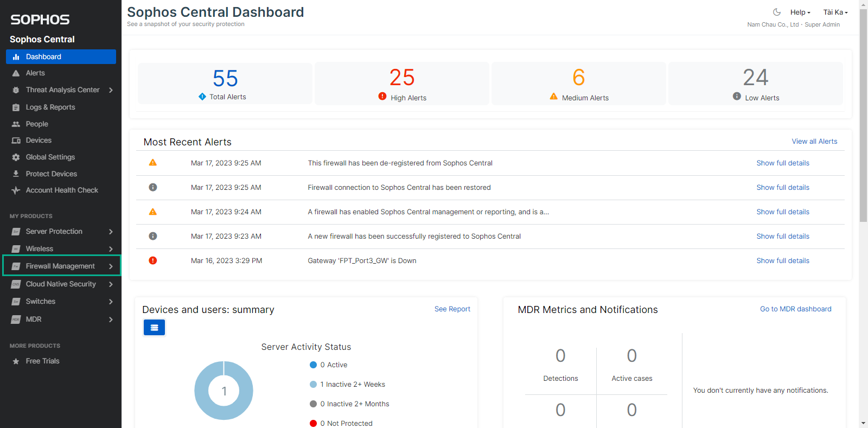868x428 pixels.
Task: Click the Server Activity donut chart
Action: [224, 391]
